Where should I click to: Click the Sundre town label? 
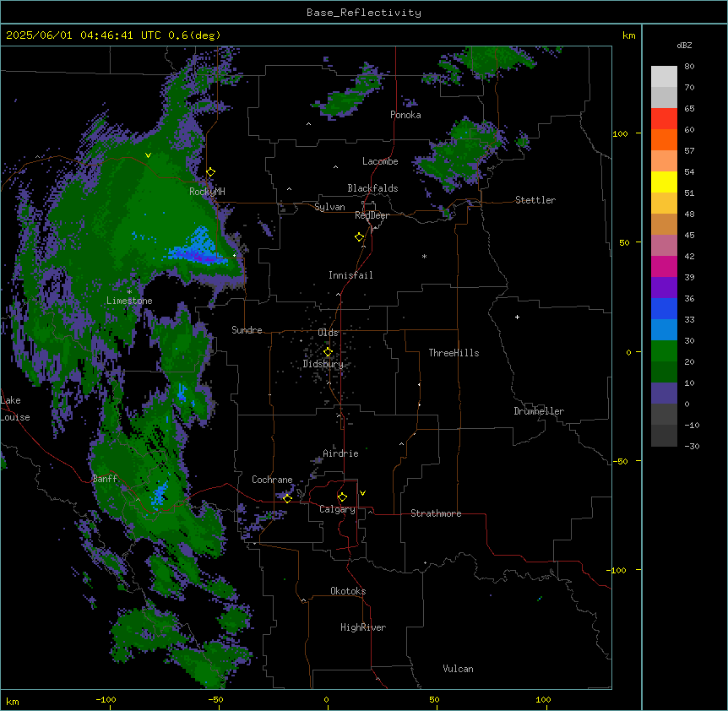tap(247, 330)
